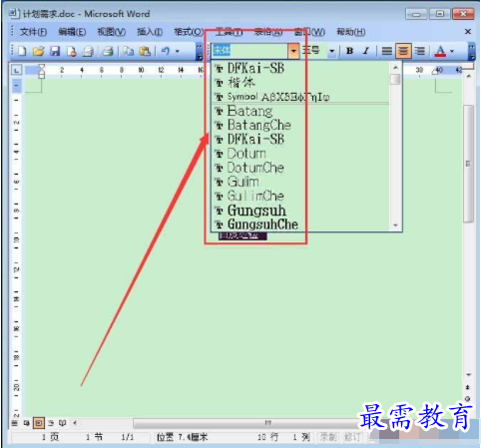Click the document vertical scroll down arrow
Screen dimensions: 481x448
pos(468,374)
